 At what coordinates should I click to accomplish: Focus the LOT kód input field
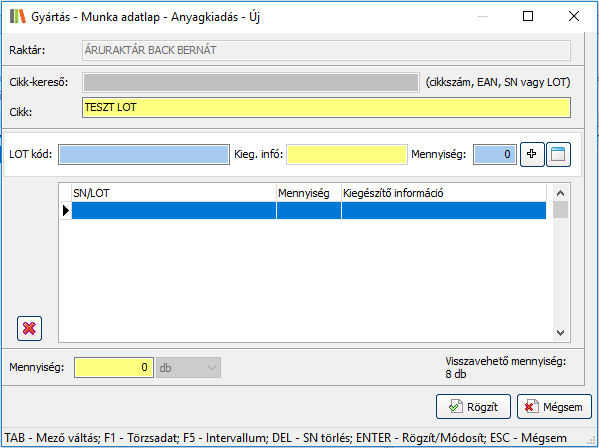point(144,154)
